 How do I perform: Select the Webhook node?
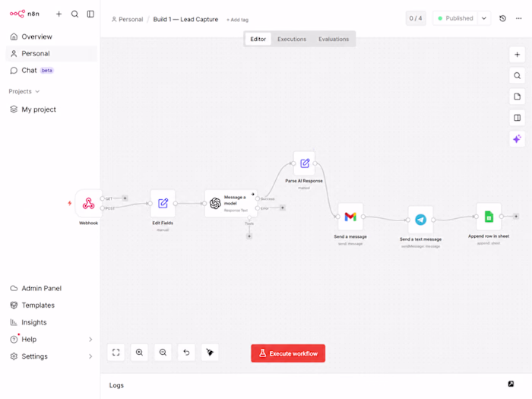[89, 204]
